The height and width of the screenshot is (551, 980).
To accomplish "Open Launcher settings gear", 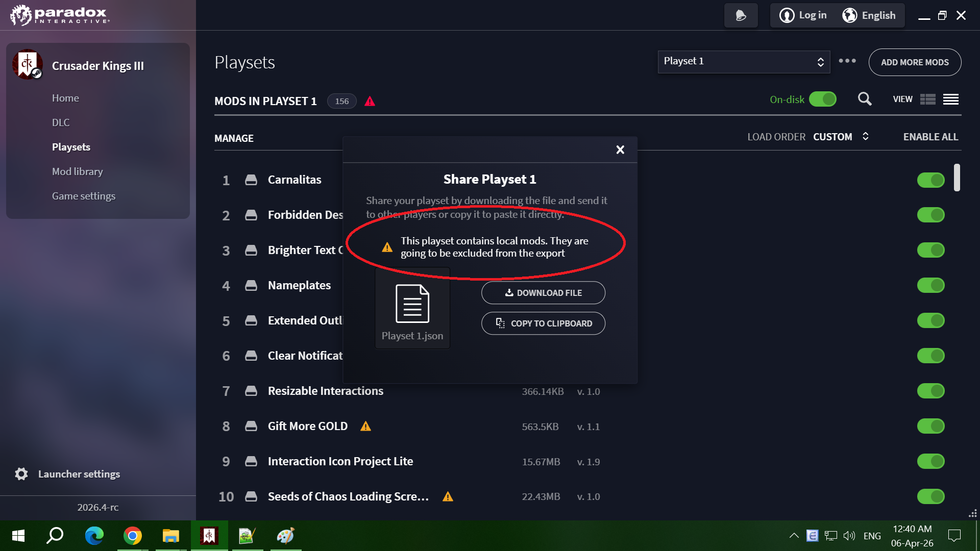I will coord(21,474).
